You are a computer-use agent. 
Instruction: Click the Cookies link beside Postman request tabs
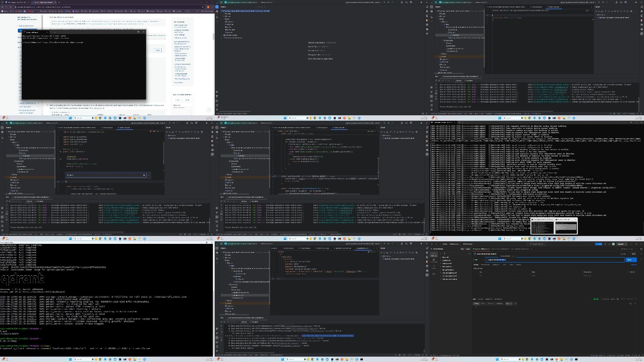634,265
